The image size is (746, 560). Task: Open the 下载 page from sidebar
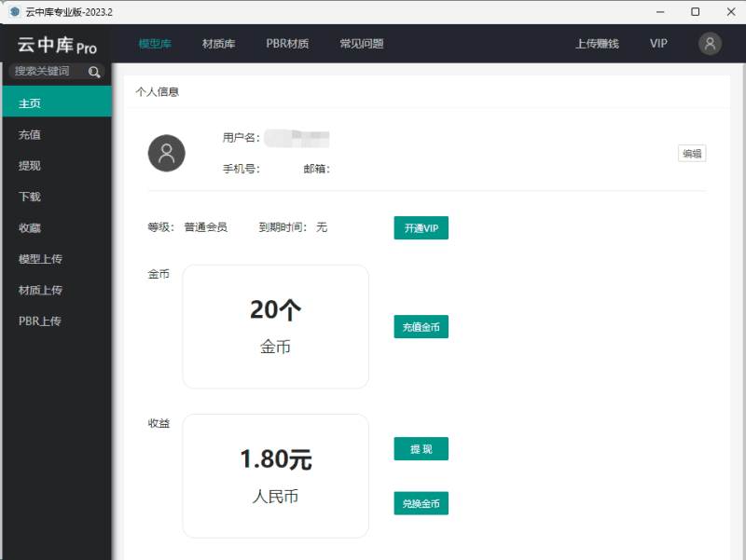click(x=30, y=197)
